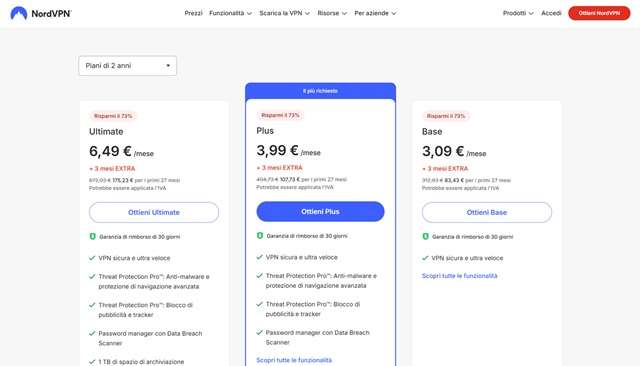Click the red Ottieni NordVPN button
640x366 pixels.
click(599, 13)
